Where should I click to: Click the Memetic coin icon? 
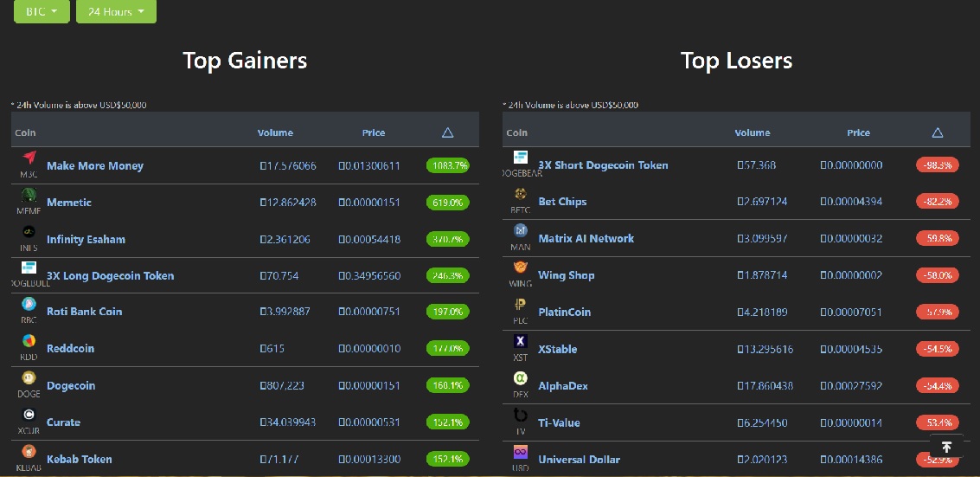[29, 195]
